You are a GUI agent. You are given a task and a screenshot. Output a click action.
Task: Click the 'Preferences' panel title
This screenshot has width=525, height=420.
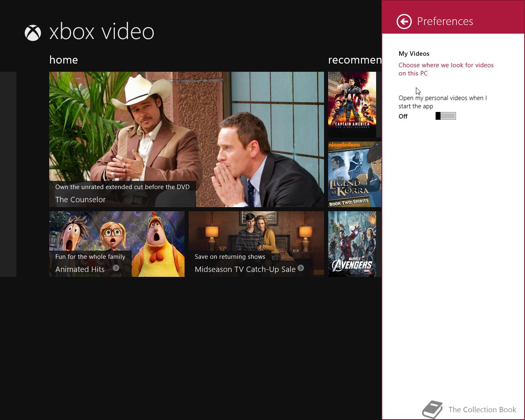pos(445,21)
